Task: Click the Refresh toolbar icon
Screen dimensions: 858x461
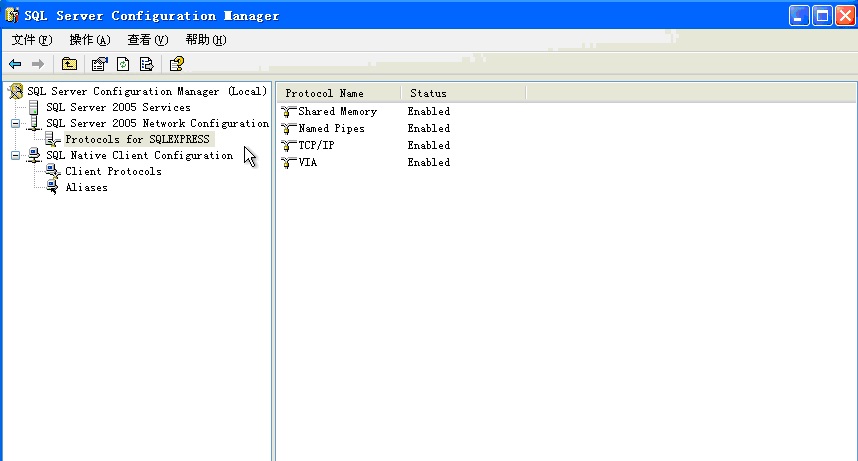Action: (x=123, y=64)
